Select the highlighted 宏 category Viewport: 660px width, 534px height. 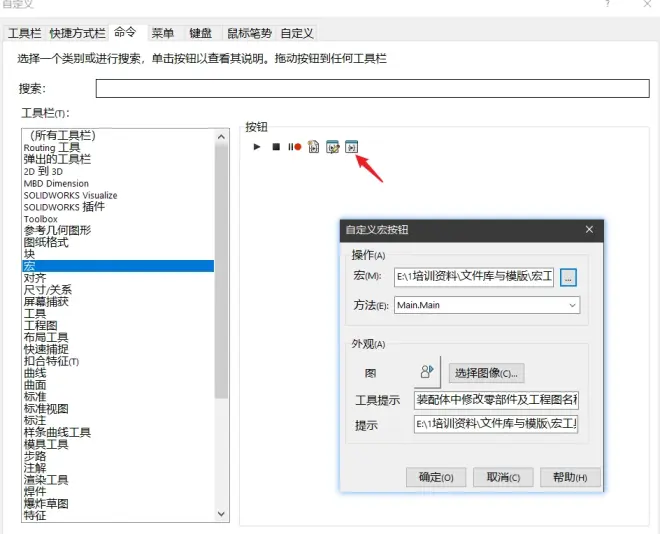tap(118, 266)
